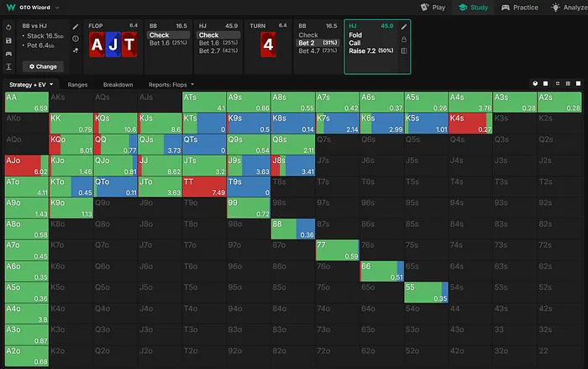Image resolution: width=588 pixels, height=369 pixels.
Task: Expand the Strategy + EV dropdown
Action: click(31, 85)
